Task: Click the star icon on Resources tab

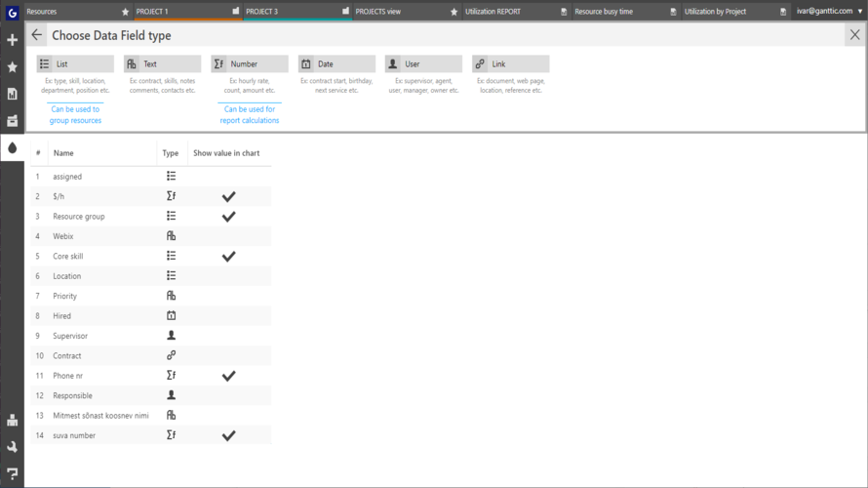Action: click(125, 12)
